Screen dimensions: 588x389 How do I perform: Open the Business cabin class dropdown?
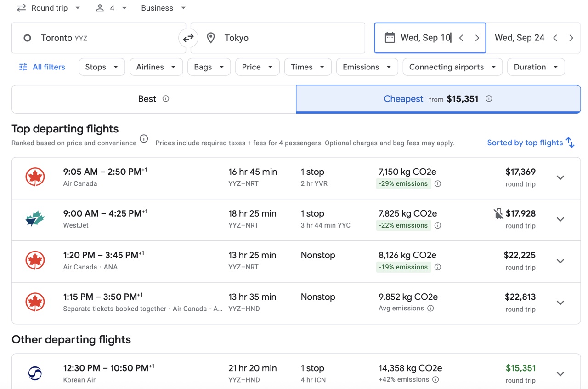click(163, 8)
